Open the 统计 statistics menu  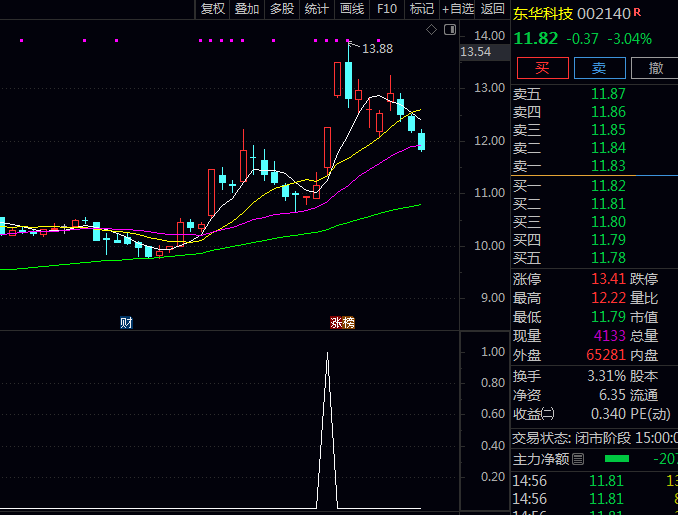click(316, 9)
